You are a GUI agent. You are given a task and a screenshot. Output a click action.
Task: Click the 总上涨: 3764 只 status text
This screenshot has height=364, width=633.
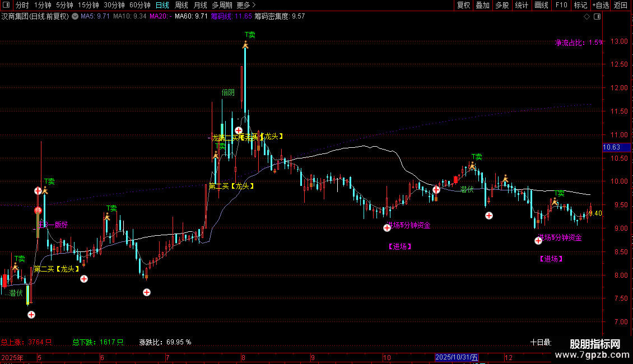[26, 342]
